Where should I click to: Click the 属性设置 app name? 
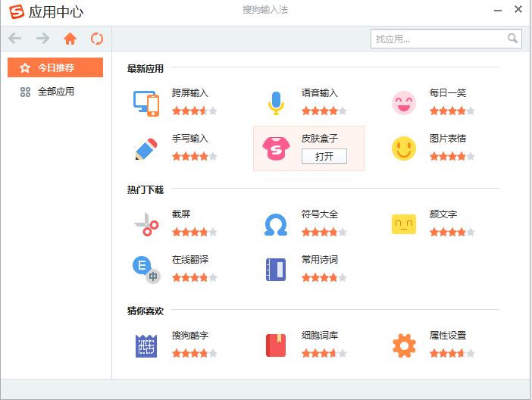tap(448, 335)
